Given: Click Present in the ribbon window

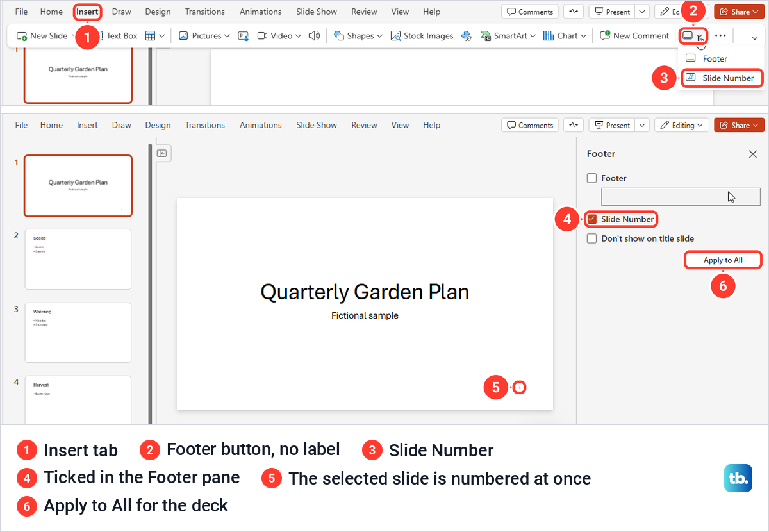Looking at the screenshot, I should (611, 12).
